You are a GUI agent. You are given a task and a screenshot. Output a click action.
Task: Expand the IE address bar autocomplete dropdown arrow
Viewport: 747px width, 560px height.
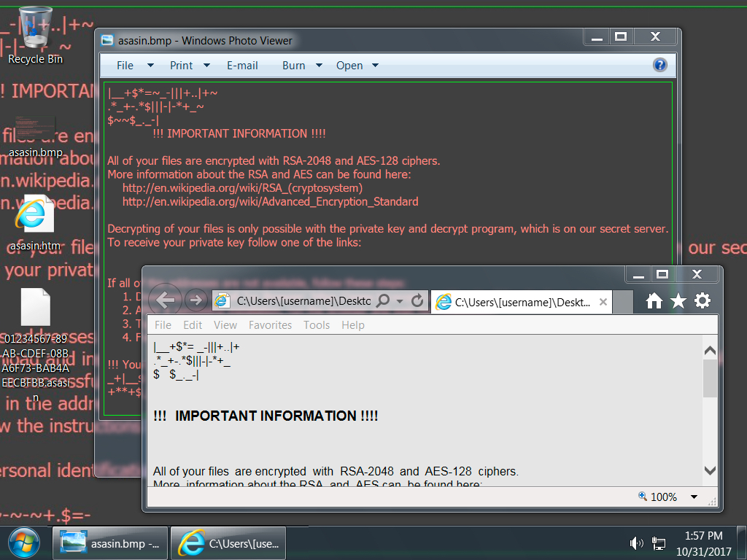click(x=400, y=301)
